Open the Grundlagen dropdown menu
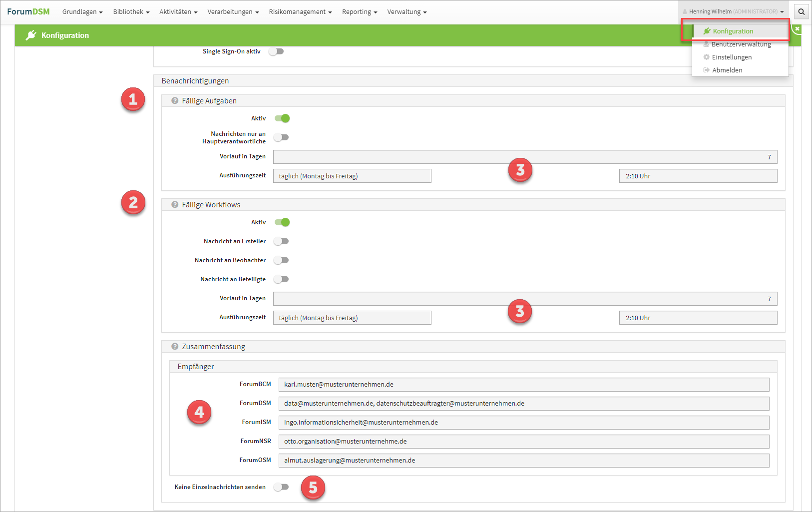 [82, 12]
